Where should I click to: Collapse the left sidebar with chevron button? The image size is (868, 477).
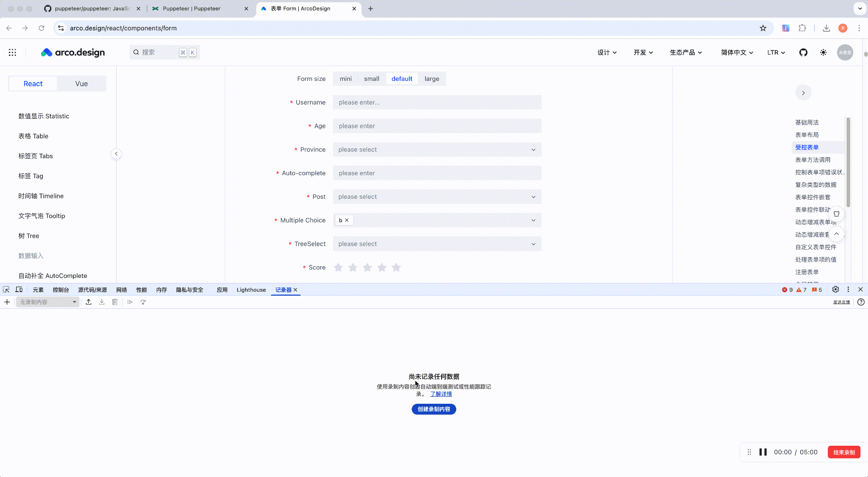pyautogui.click(x=116, y=154)
